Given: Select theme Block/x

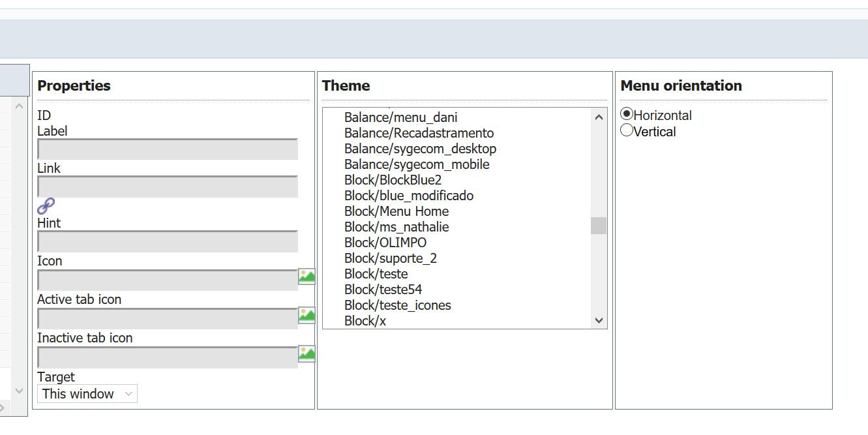Looking at the screenshot, I should coord(365,321).
